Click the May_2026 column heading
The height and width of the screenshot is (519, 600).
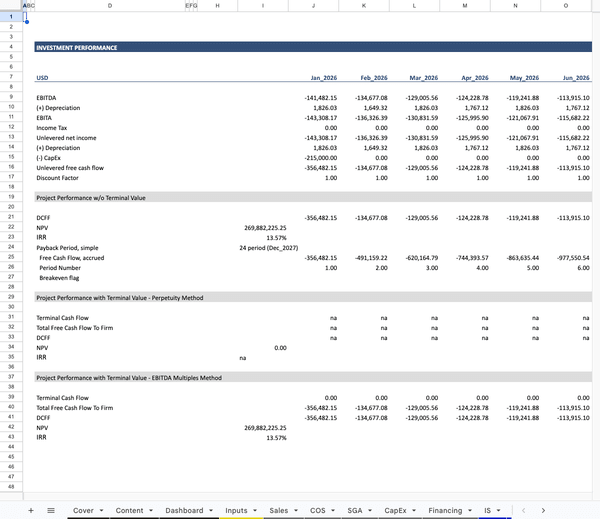524,78
